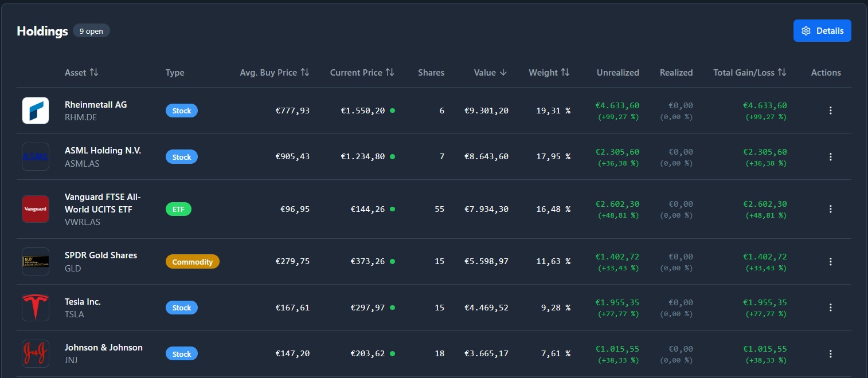Click the green live-price dot for JNJ
The height and width of the screenshot is (378, 868).
(x=392, y=353)
